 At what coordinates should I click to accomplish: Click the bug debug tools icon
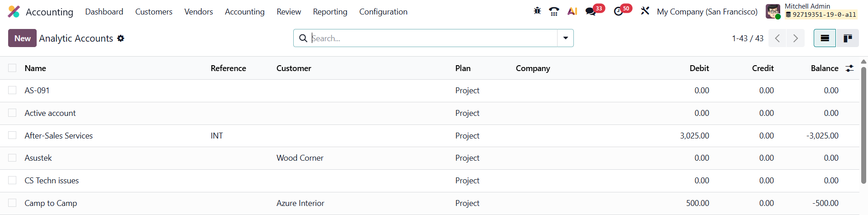[537, 11]
